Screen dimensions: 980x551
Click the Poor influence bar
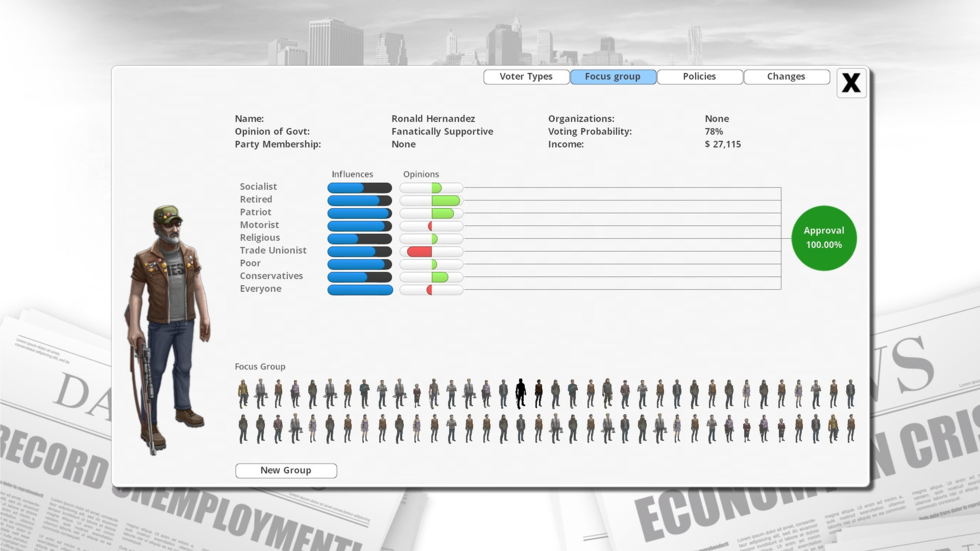[359, 263]
